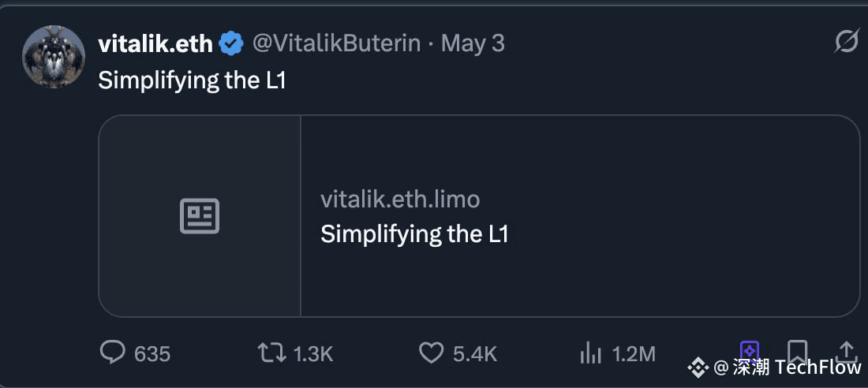The width and height of the screenshot is (868, 388).
Task: Click the article placeholder icon in link card
Action: (x=200, y=216)
